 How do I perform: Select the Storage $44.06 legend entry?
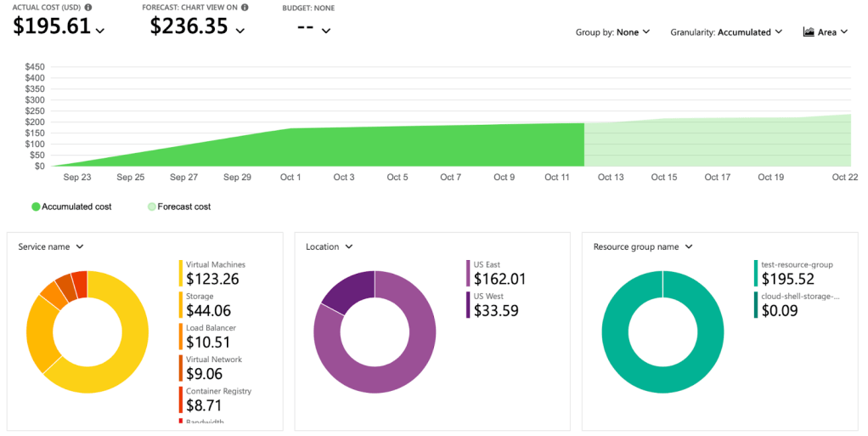(208, 305)
